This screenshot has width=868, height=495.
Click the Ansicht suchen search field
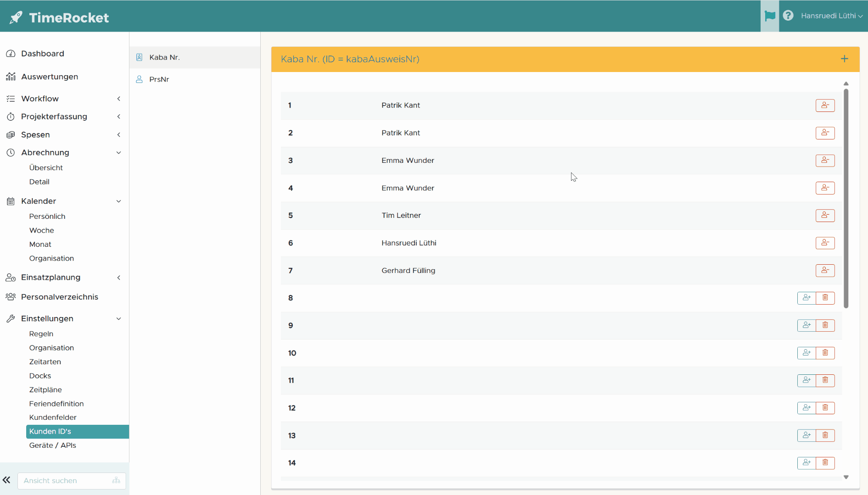[64, 480]
